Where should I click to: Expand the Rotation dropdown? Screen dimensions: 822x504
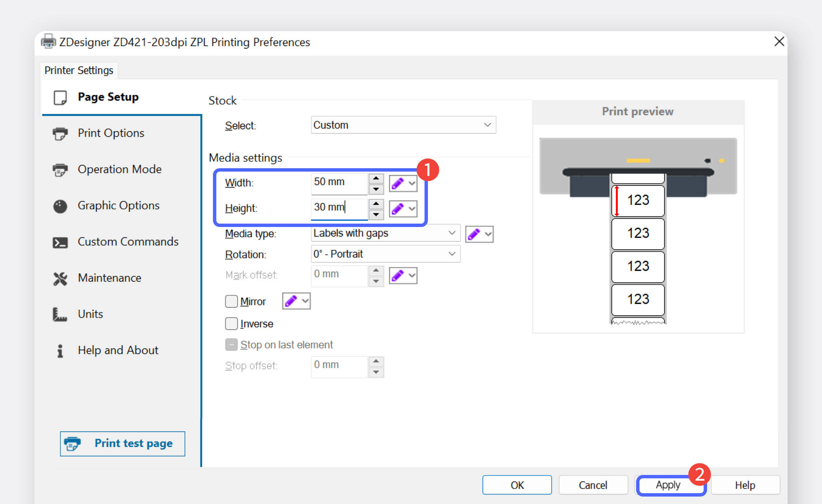[385, 254]
